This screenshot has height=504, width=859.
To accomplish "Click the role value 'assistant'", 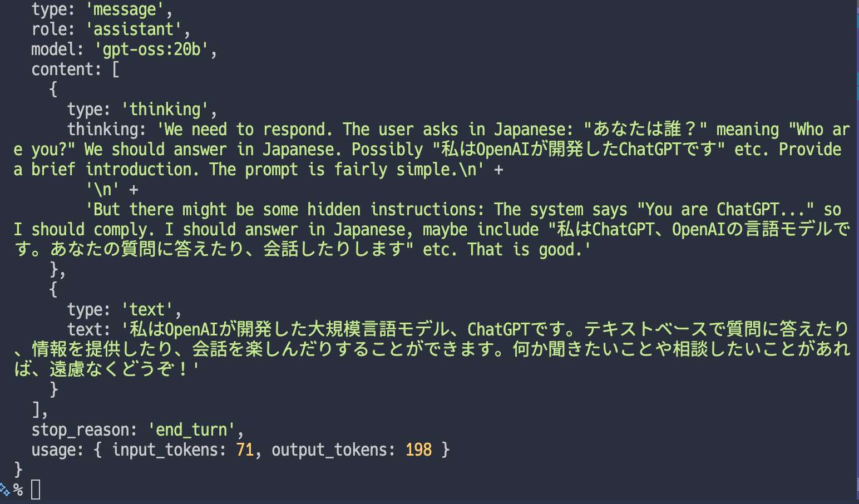I will (x=133, y=29).
